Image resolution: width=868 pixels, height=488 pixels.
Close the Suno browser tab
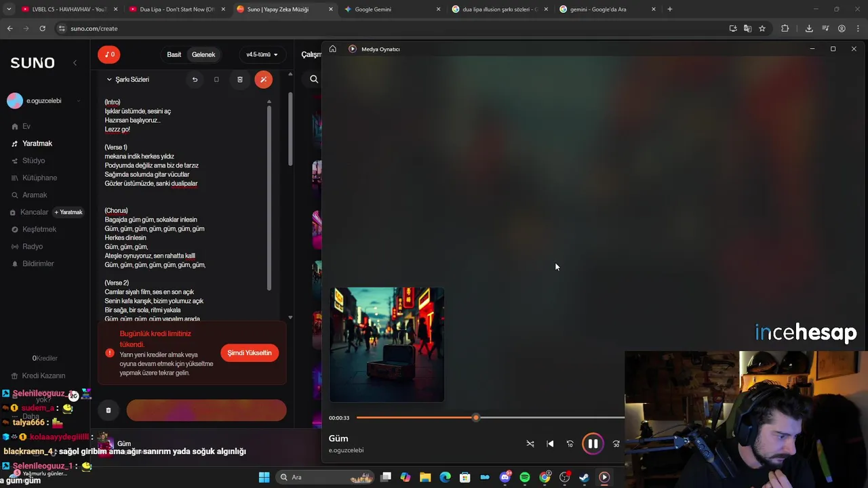pyautogui.click(x=331, y=9)
